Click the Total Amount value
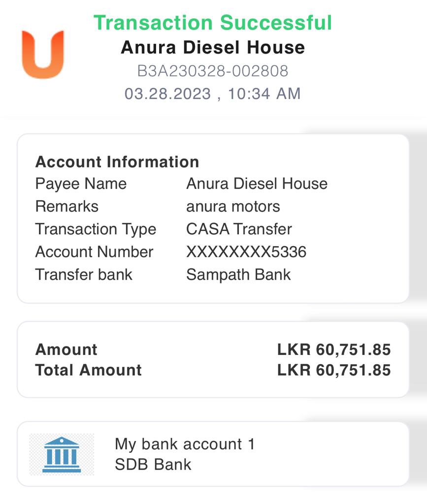This screenshot has width=427, height=504. pos(334,370)
